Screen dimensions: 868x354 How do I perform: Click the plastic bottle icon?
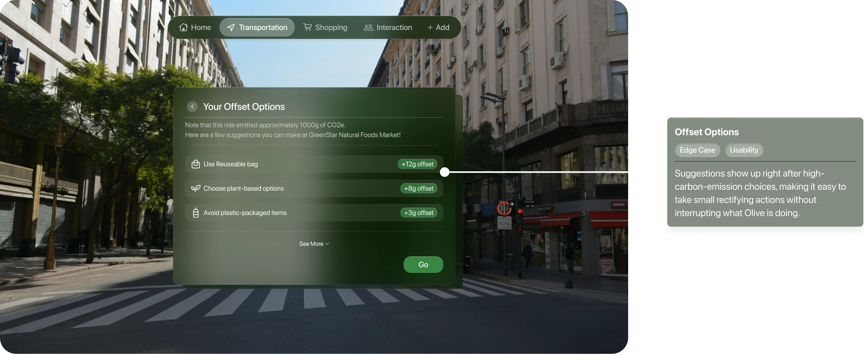(x=195, y=213)
